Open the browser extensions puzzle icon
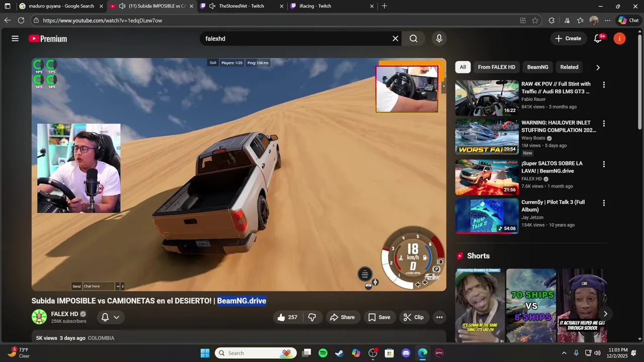 (x=551, y=21)
